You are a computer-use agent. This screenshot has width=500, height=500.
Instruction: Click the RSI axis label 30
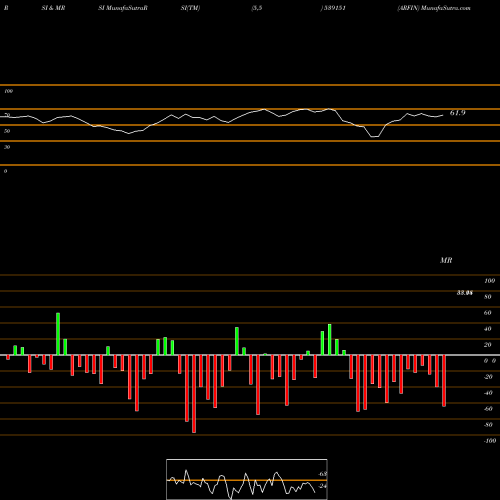(x=7, y=147)
